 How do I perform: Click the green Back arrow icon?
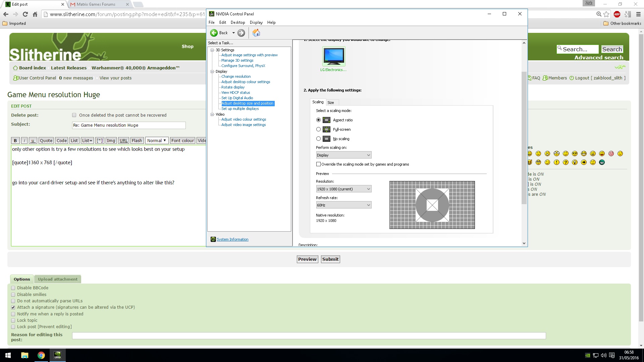tap(214, 33)
